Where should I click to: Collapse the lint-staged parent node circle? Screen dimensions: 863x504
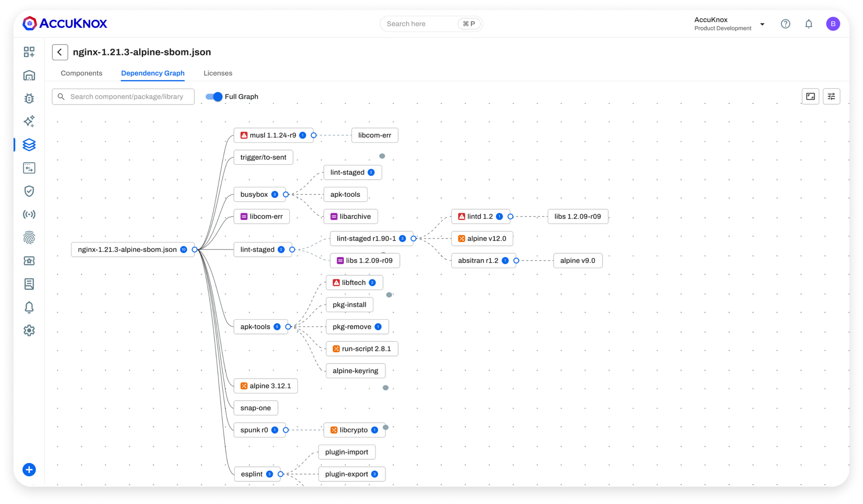[x=292, y=250]
